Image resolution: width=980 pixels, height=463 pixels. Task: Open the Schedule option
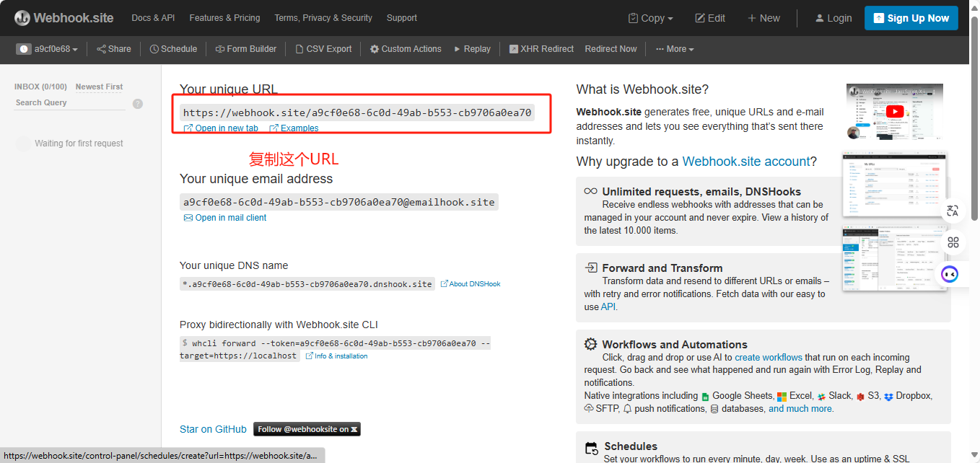(173, 49)
